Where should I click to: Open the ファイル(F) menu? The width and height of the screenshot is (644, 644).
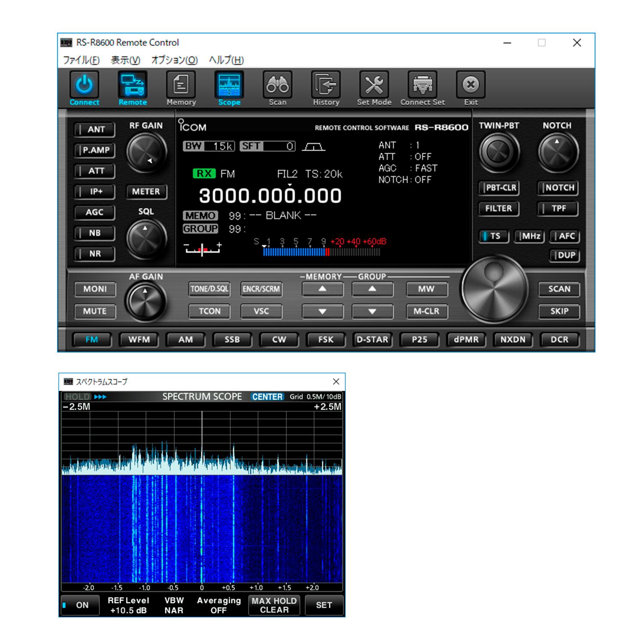click(81, 60)
